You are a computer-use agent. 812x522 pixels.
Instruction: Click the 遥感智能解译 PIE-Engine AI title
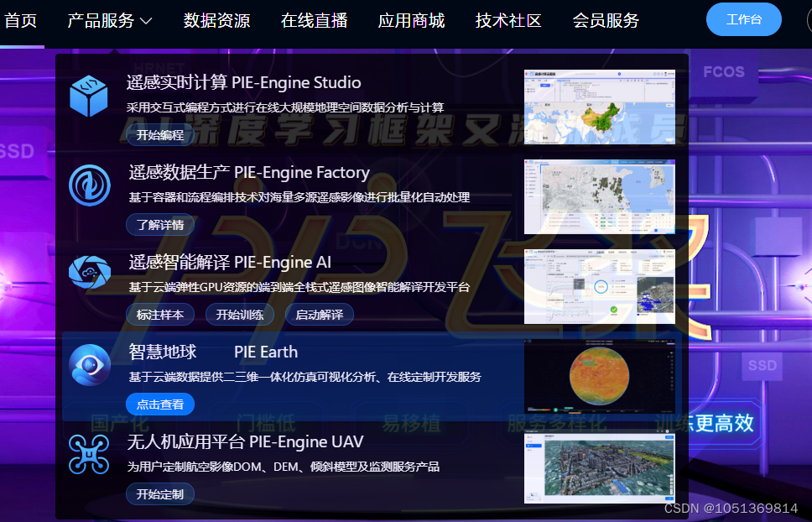click(230, 262)
